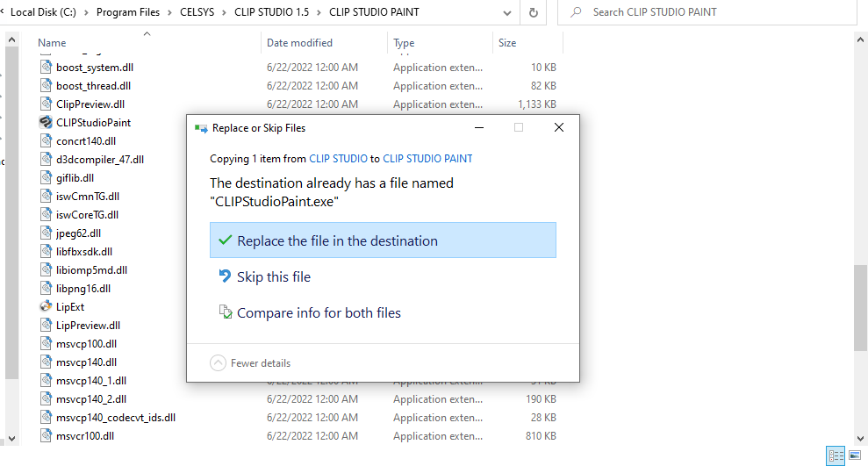Screen dimensions: 868x466
Task: Open CLIP STUDIO PAINT destination link
Action: pos(427,159)
